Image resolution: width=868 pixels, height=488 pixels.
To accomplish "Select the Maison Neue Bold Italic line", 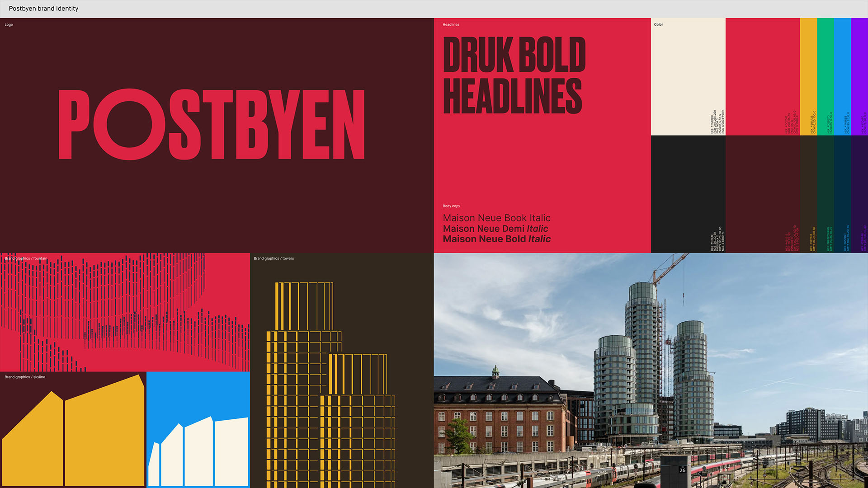I will 496,239.
